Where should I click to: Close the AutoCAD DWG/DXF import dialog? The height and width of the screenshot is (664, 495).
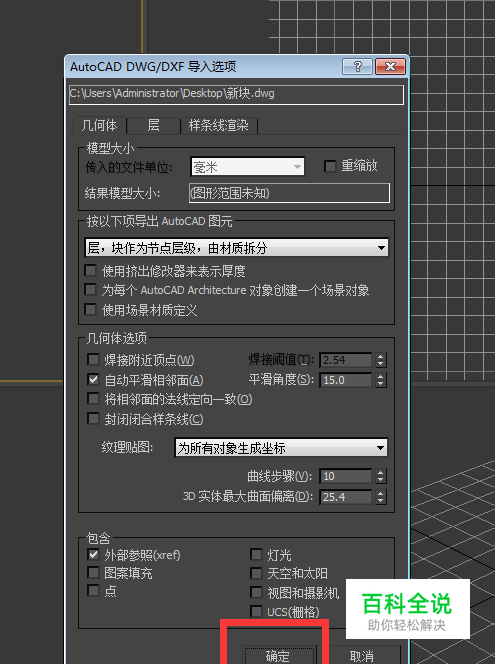click(x=390, y=66)
